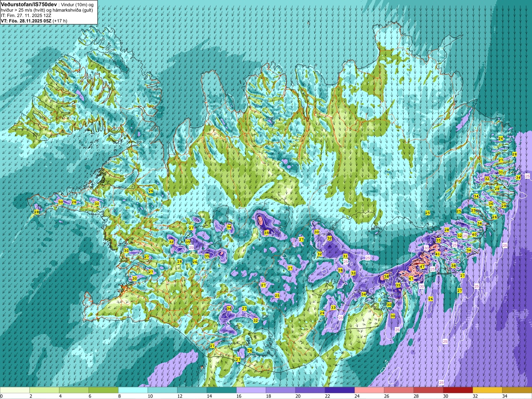Click the title text "Veðurstofan/IS750dev"

(x=29, y=4)
